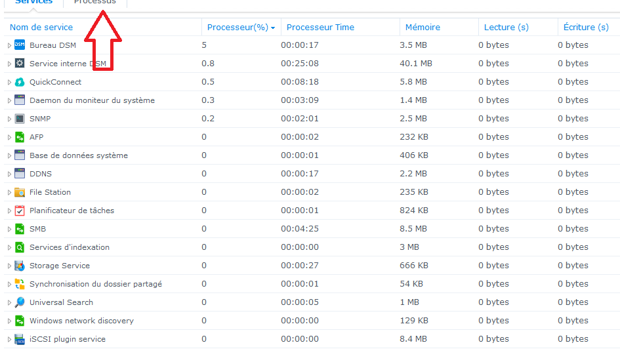The image size is (620, 364).
Task: Click the Planificateur de tâches calendar icon
Action: pyautogui.click(x=20, y=211)
